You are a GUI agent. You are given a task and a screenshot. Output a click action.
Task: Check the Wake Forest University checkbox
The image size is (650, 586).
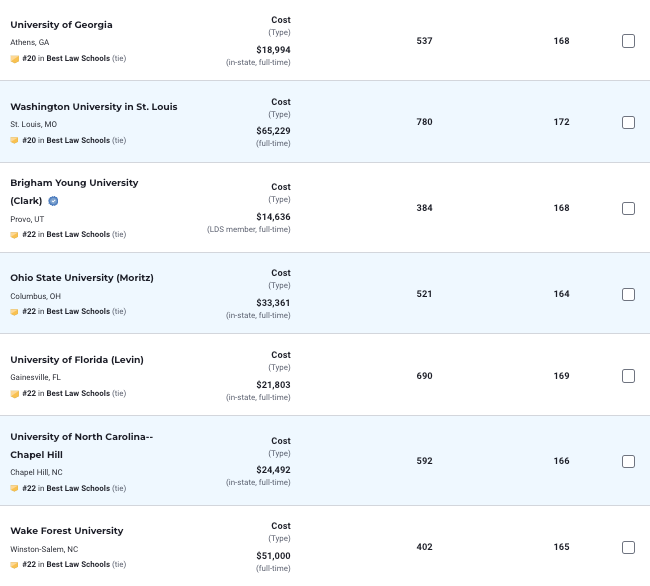[x=628, y=548]
